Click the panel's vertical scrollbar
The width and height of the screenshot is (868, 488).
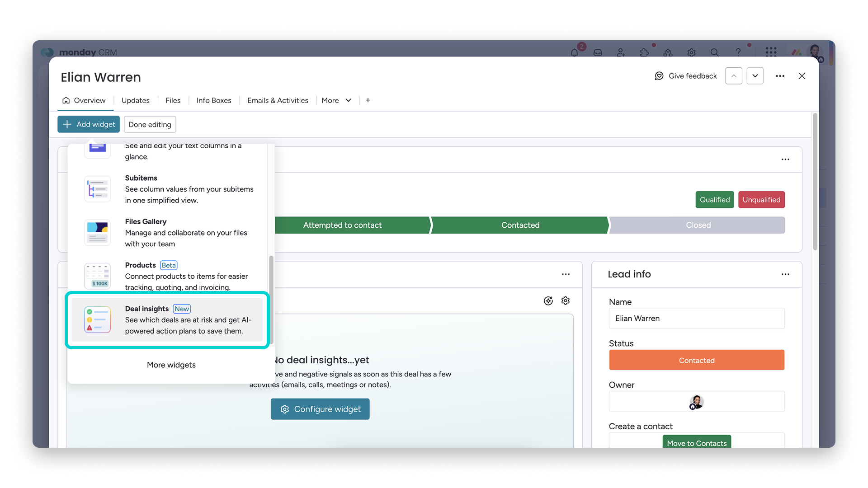pos(815,181)
